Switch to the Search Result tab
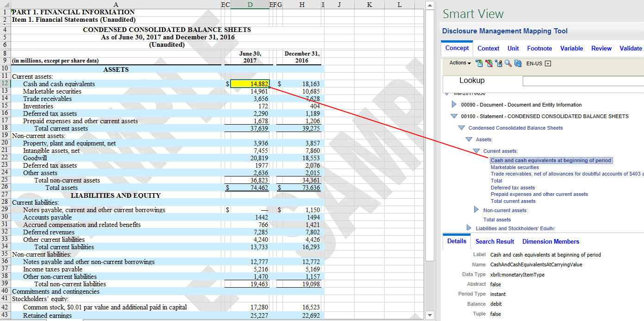644x321 pixels. coord(494,241)
